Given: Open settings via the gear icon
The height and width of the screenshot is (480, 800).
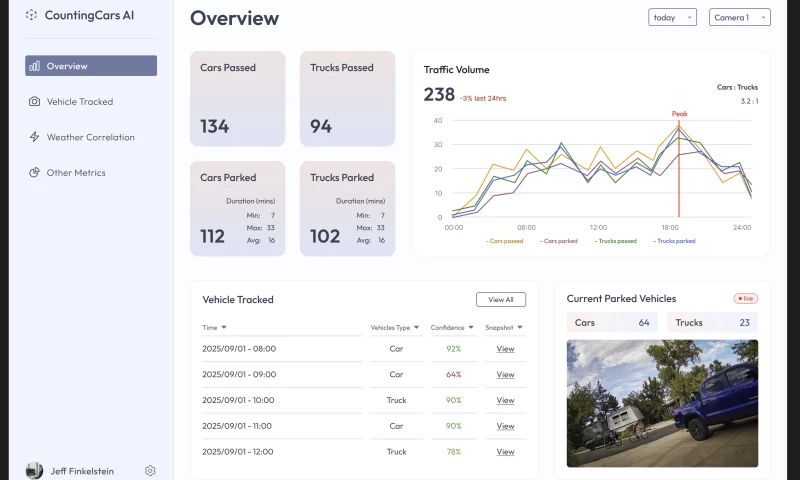Looking at the screenshot, I should pyautogui.click(x=150, y=470).
